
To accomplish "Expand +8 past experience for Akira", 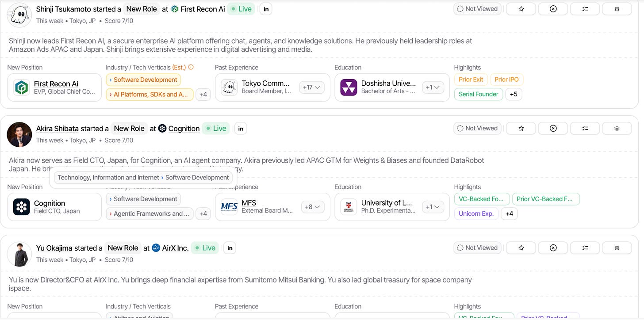I will tap(313, 207).
